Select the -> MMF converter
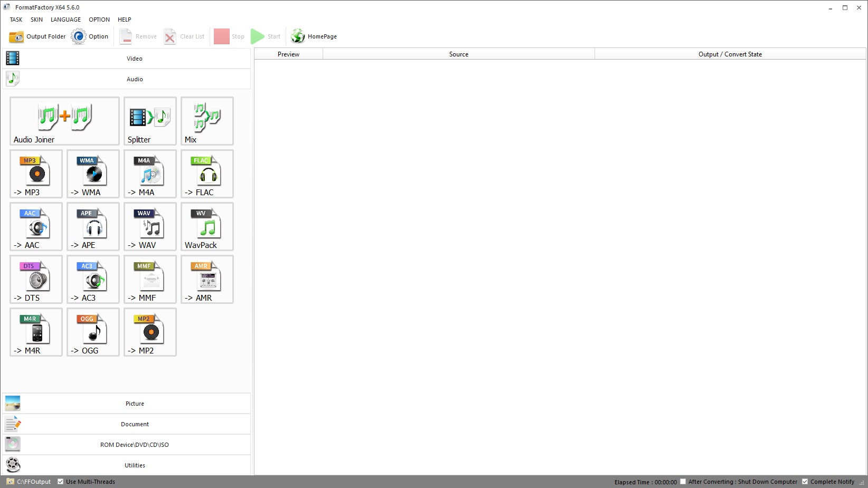Viewport: 868px width, 488px height. pyautogui.click(x=150, y=279)
